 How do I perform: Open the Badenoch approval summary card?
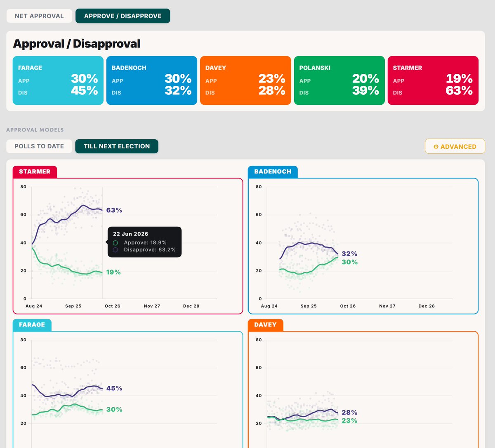pyautogui.click(x=152, y=80)
